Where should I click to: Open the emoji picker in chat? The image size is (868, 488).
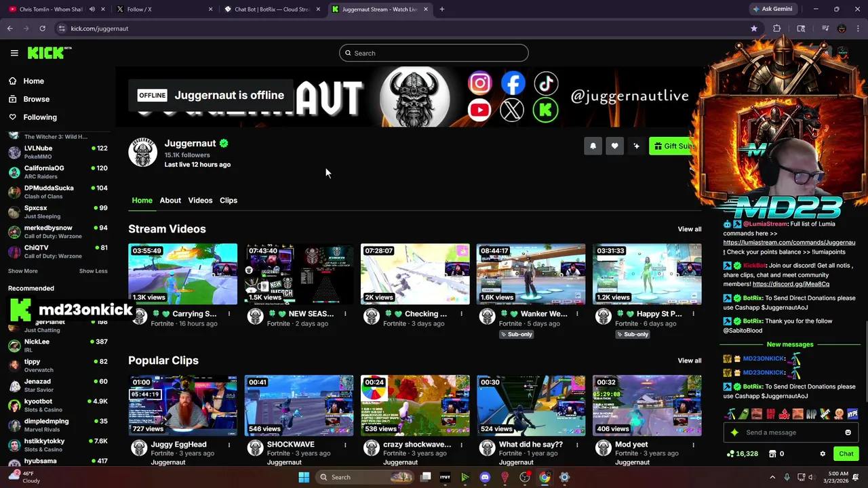point(848,432)
